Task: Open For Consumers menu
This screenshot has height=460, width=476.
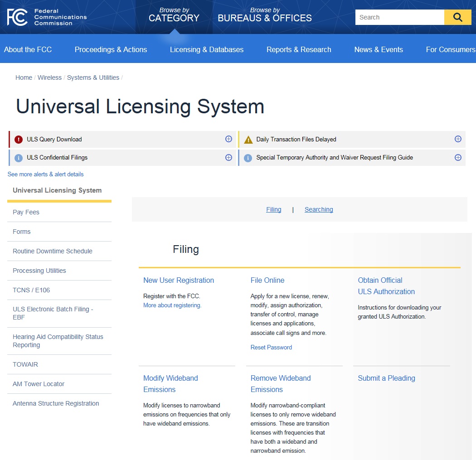Action: (451, 49)
